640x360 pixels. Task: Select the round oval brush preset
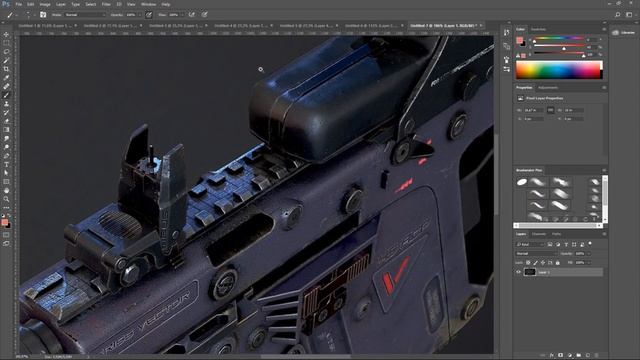tap(522, 182)
